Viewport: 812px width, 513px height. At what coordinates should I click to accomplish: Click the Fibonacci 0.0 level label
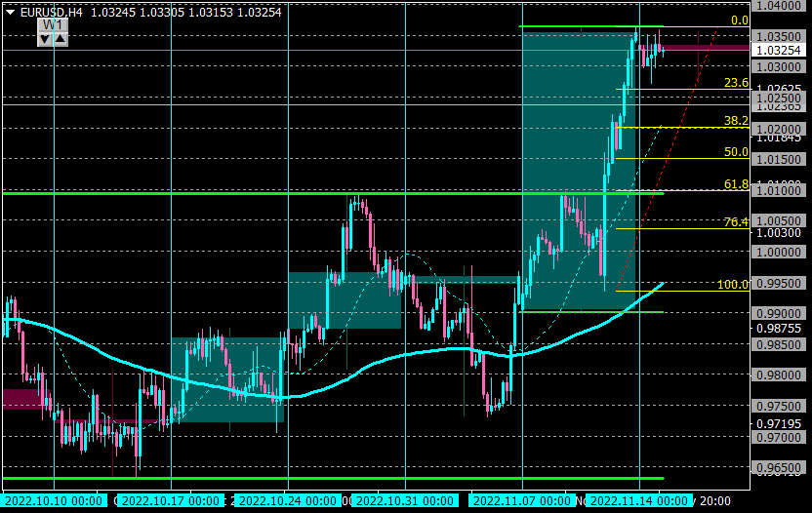pyautogui.click(x=740, y=20)
